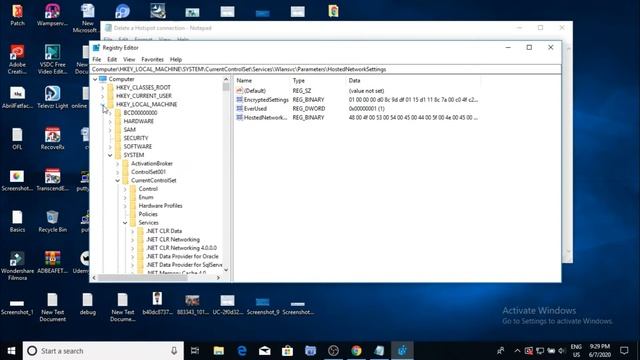Collapse the Computer tree node
Viewport: 640px width, 360px height.
tap(95, 79)
